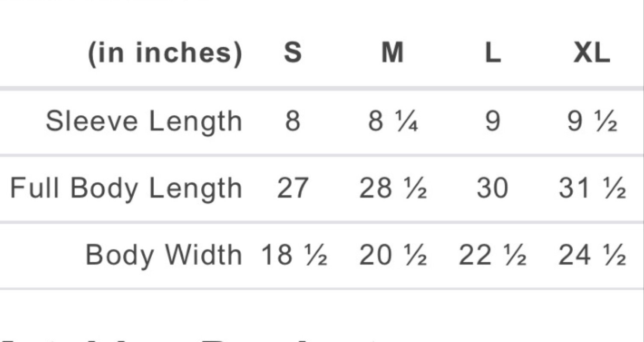Screen dimensions: 644x342
Task: Click body width value 18 ½
Action: tap(294, 255)
